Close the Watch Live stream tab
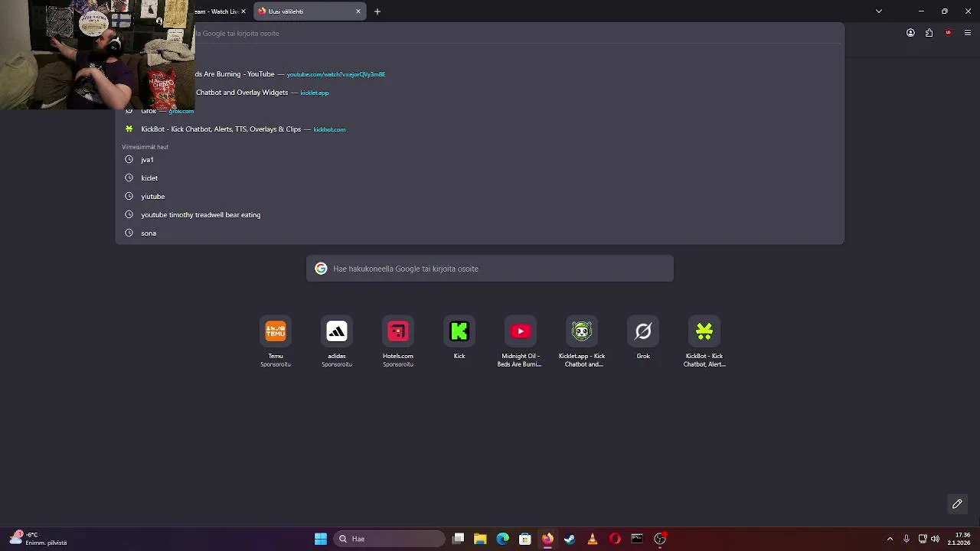 pyautogui.click(x=243, y=11)
